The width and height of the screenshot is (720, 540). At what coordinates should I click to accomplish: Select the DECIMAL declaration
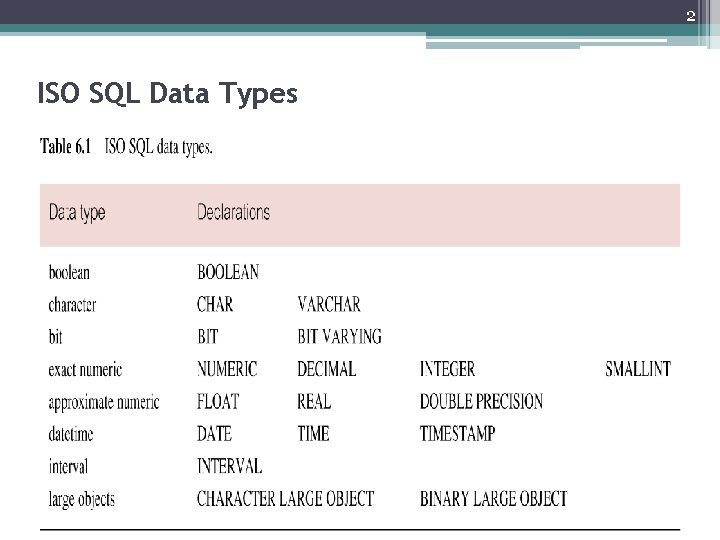click(326, 369)
